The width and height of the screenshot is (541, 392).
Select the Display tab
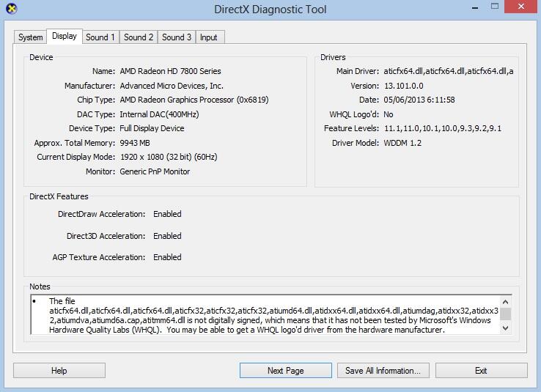click(x=65, y=36)
